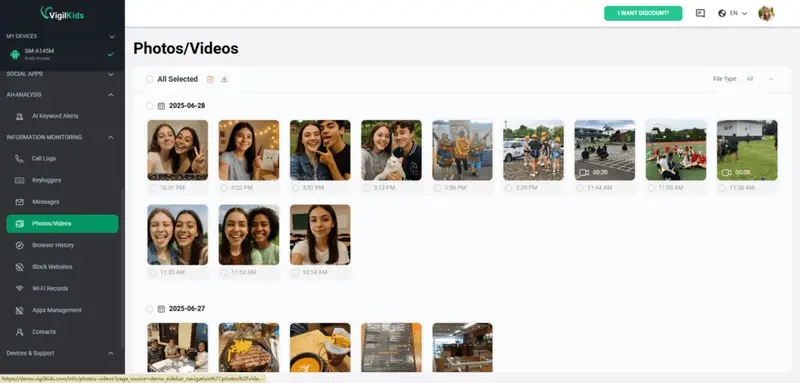The width and height of the screenshot is (800, 383).
Task: Open the Keyloggers menu item
Action: pos(62,180)
